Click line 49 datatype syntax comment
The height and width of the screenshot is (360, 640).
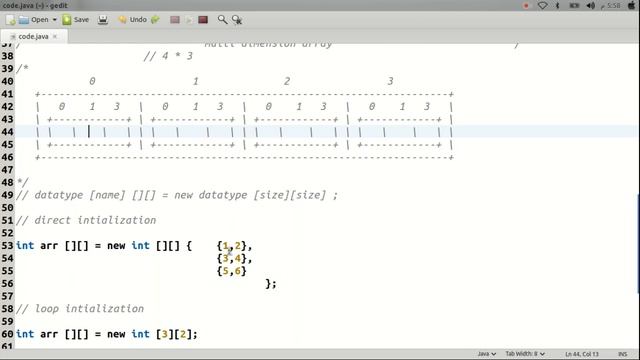coord(177,195)
